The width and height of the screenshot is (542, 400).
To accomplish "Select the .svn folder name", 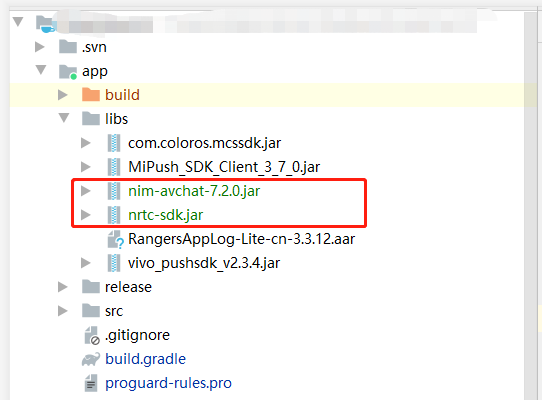I will point(94,47).
